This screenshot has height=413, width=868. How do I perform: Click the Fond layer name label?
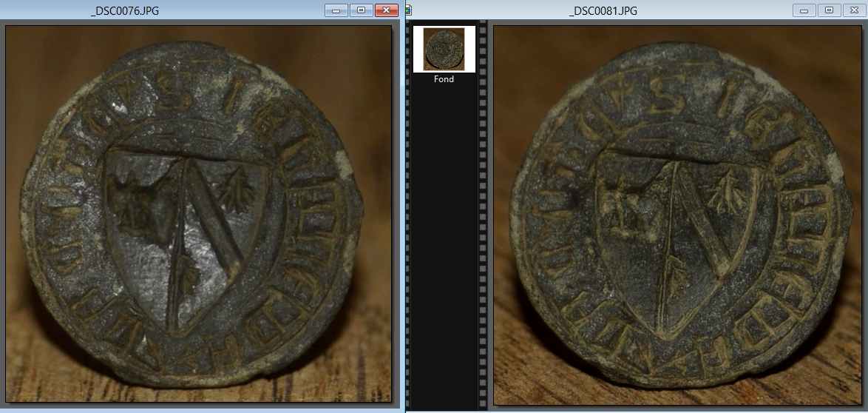tap(444, 79)
